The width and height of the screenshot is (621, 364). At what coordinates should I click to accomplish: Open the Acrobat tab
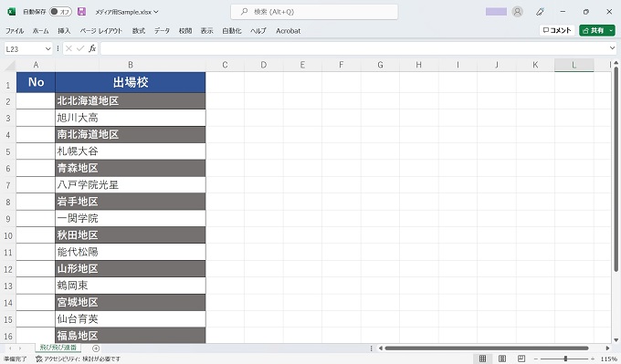point(288,31)
